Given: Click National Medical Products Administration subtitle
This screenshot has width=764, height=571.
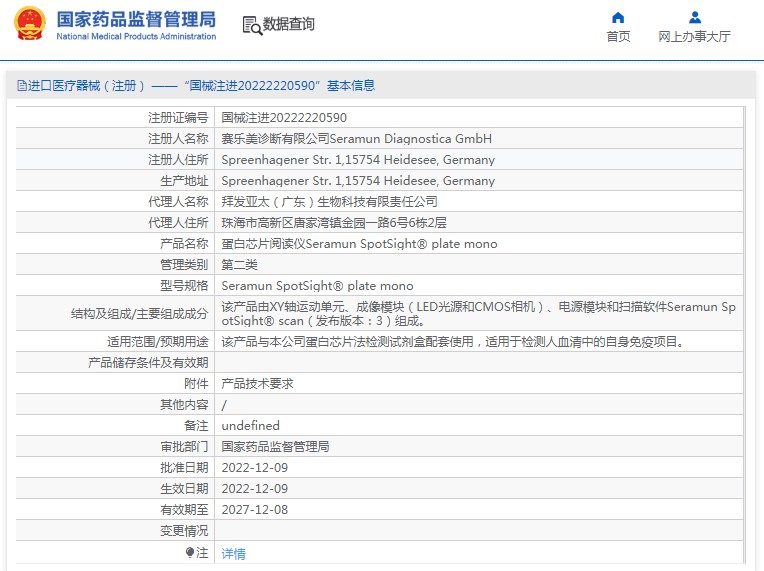Looking at the screenshot, I should [136, 37].
